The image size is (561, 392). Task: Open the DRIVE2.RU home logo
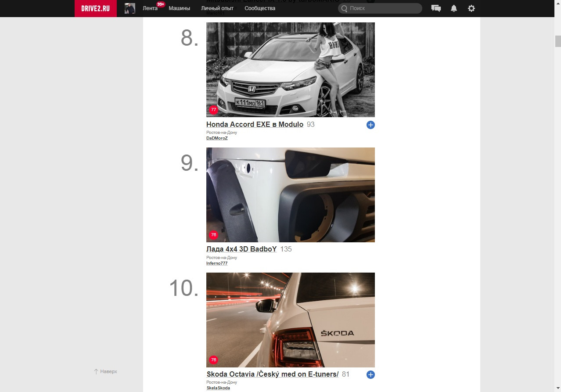(x=96, y=8)
